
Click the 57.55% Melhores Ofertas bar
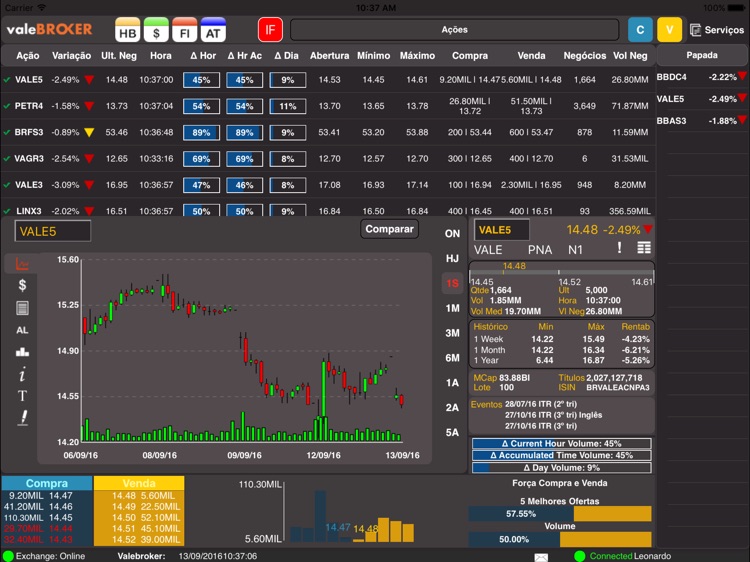point(560,514)
